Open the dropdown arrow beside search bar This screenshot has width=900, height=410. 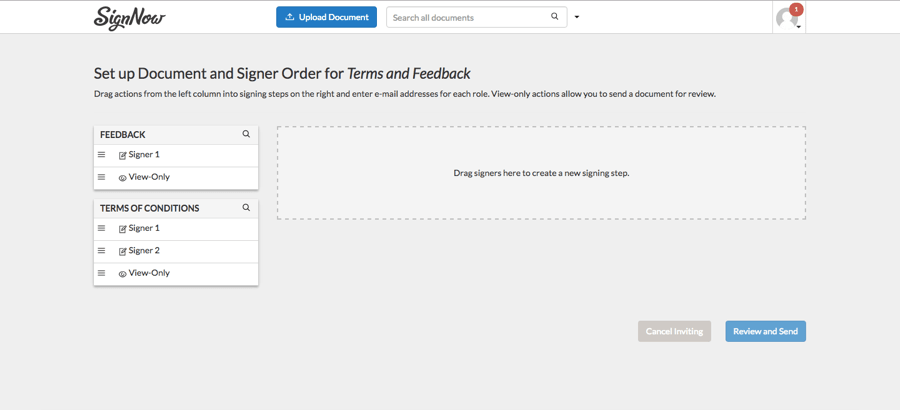(x=577, y=17)
